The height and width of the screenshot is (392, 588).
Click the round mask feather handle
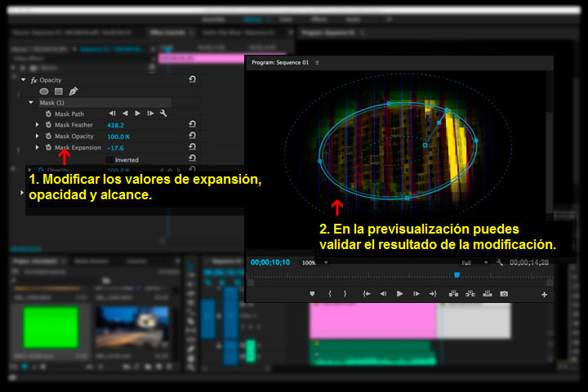click(425, 145)
